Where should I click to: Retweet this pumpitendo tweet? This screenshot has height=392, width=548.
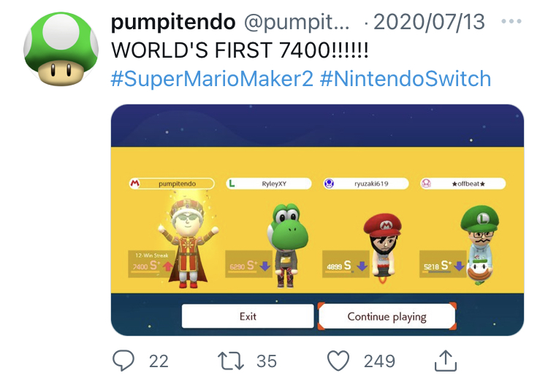point(231,361)
